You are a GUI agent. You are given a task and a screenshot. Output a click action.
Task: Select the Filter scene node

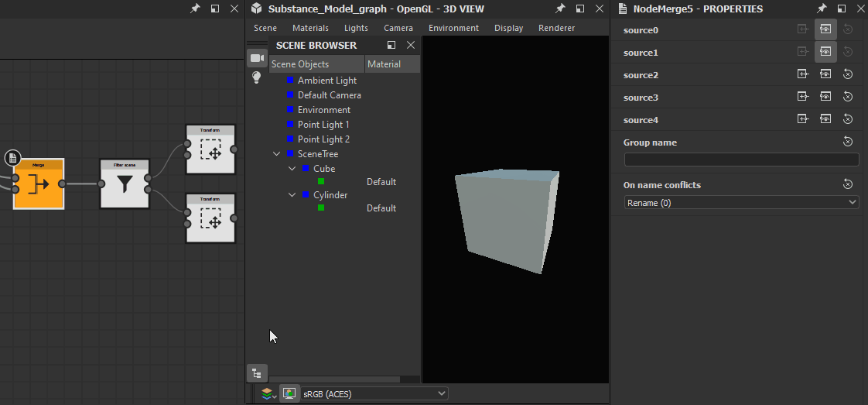[x=125, y=184]
